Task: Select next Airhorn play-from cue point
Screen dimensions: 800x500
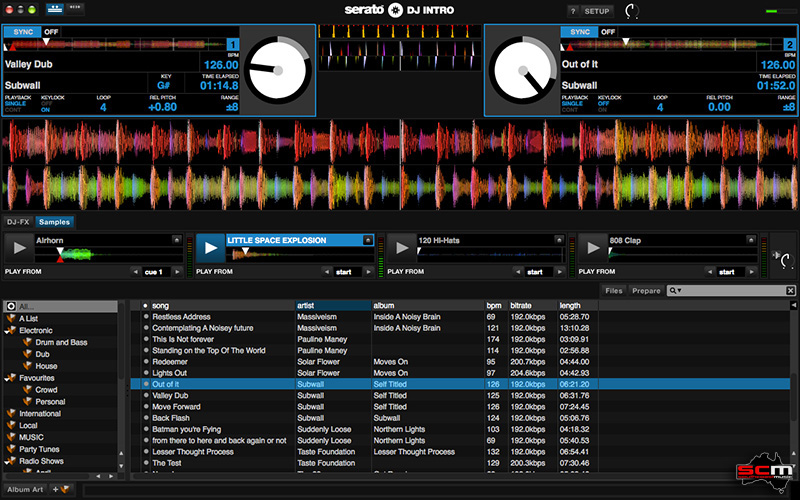Action: 177,272
